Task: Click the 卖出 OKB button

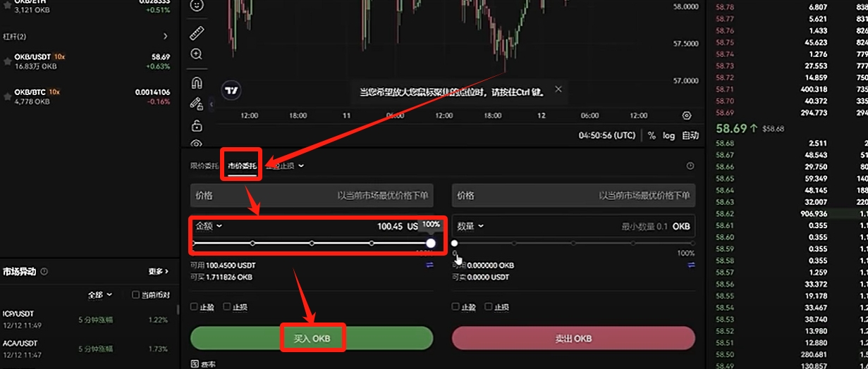Action: point(573,339)
